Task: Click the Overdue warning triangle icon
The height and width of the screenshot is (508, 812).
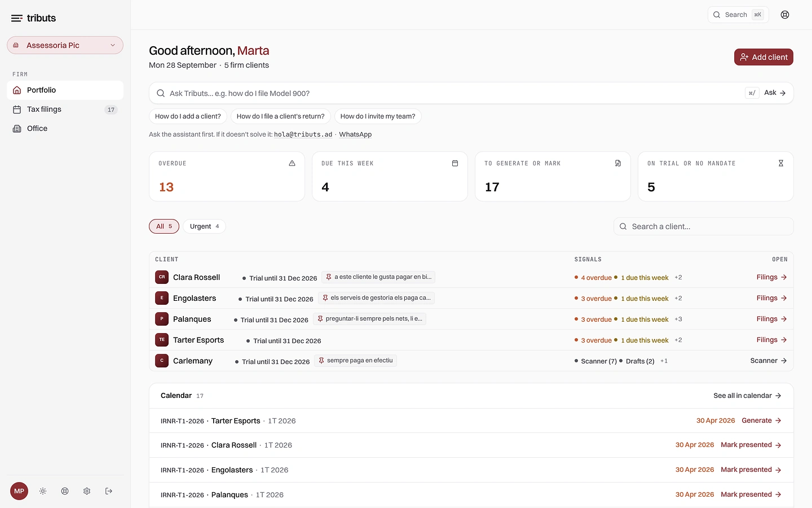Action: pyautogui.click(x=292, y=163)
